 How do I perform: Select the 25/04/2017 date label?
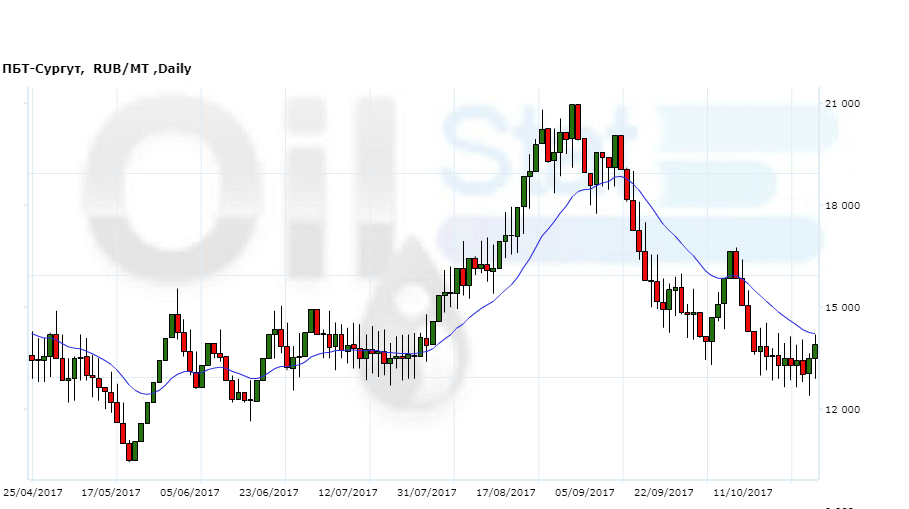pyautogui.click(x=33, y=493)
